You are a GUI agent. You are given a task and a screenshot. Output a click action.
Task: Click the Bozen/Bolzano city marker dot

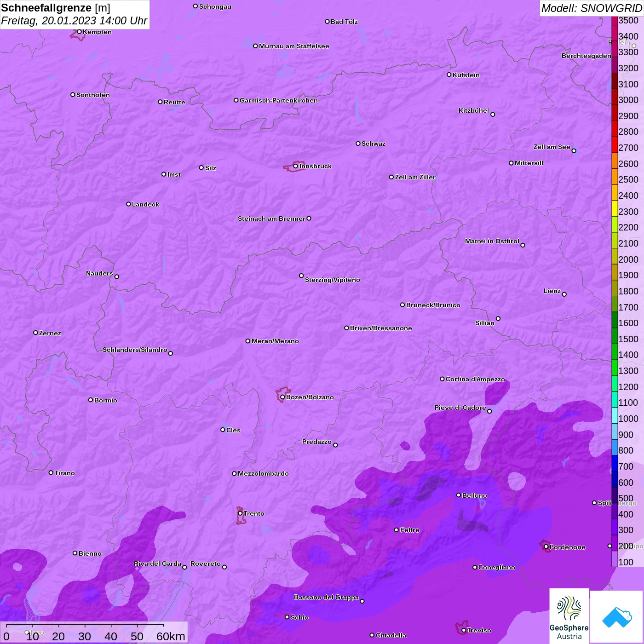pyautogui.click(x=282, y=397)
